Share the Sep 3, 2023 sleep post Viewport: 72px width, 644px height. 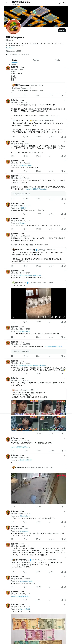[65, 137]
